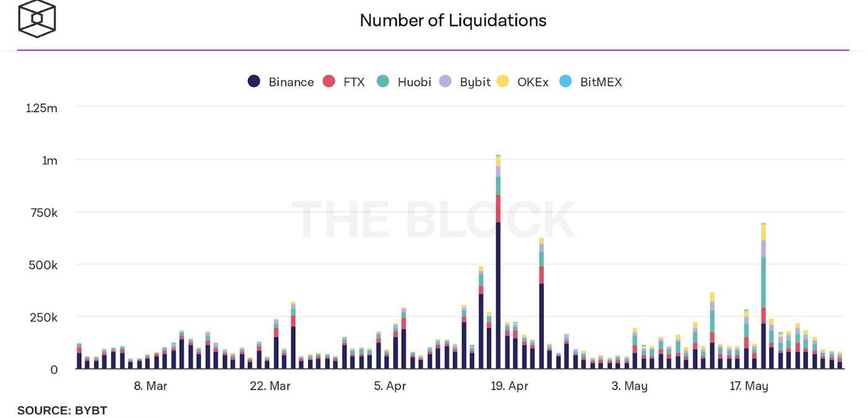The height and width of the screenshot is (418, 868).
Task: Click the 5. Apr axis label
Action: (x=390, y=386)
